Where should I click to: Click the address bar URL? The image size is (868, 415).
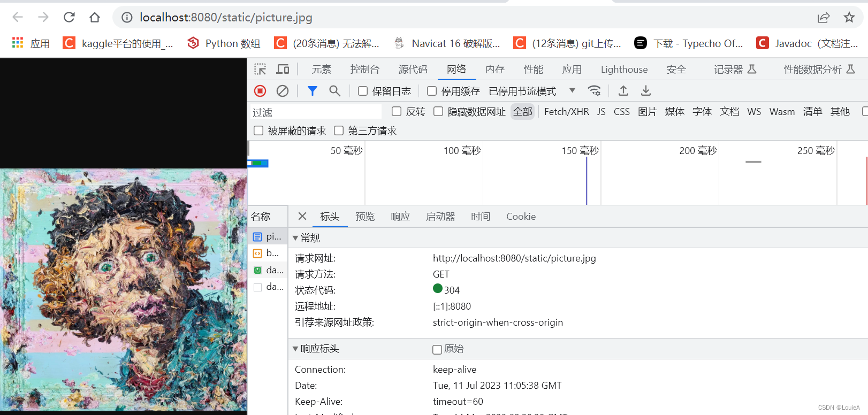tap(226, 18)
